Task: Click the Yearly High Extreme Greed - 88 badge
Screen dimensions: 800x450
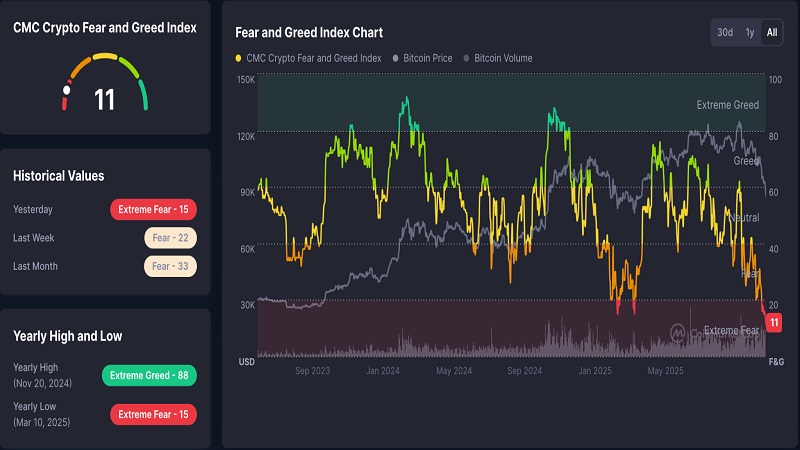Action: [149, 376]
